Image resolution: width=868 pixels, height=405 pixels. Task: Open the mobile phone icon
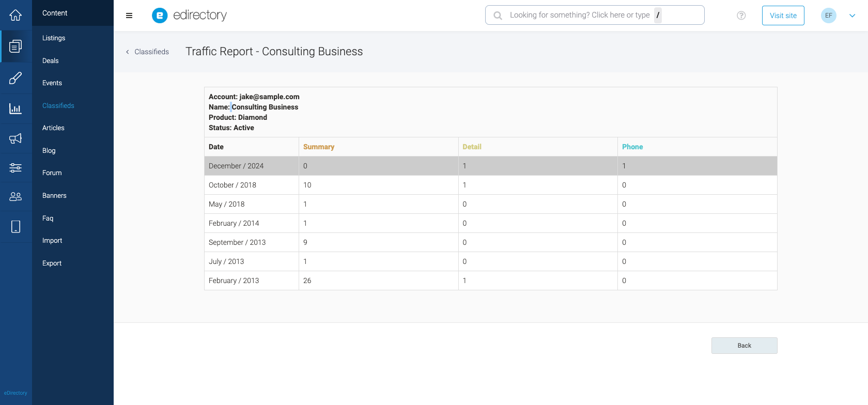pyautogui.click(x=16, y=226)
